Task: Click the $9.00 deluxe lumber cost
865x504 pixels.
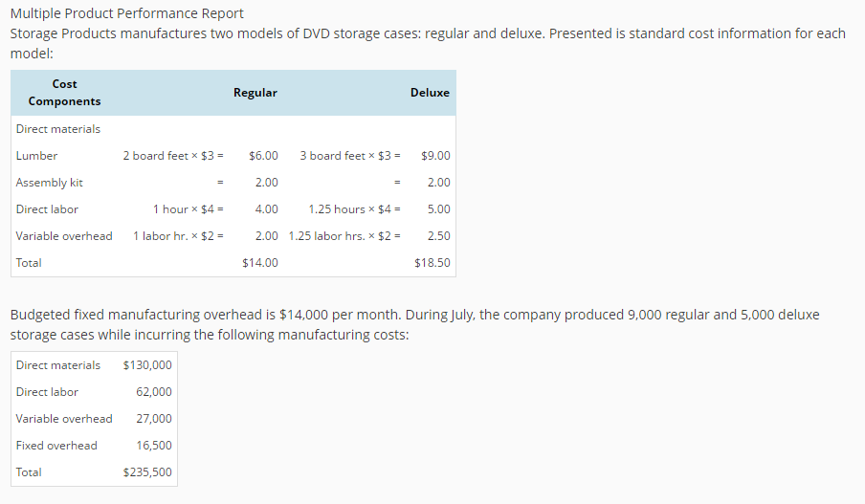Action: tap(435, 156)
